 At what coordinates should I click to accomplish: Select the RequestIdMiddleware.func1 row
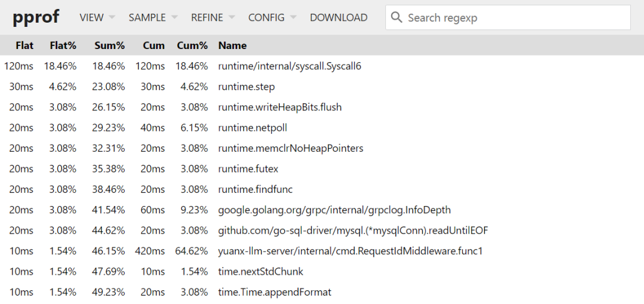coord(322,251)
